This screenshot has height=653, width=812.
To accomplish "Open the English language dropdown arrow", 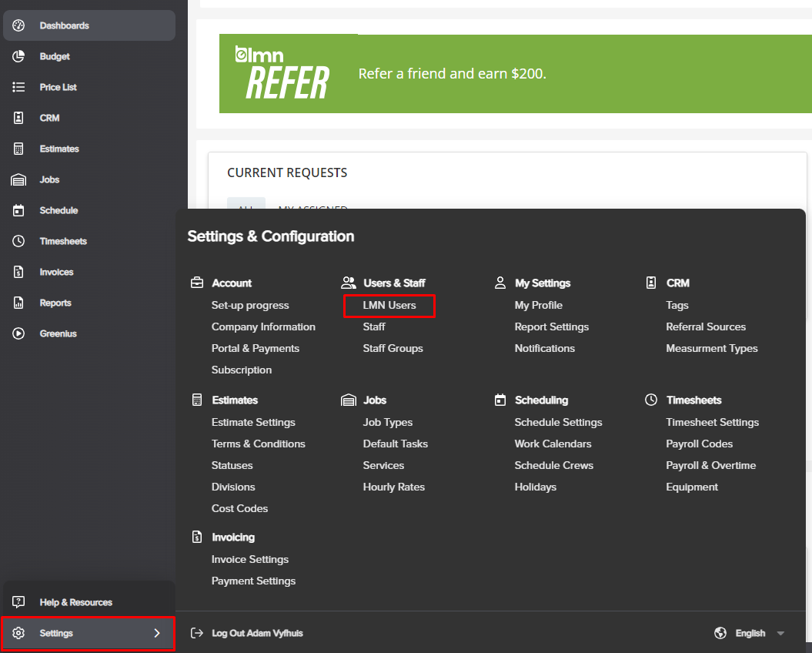I will (x=780, y=633).
